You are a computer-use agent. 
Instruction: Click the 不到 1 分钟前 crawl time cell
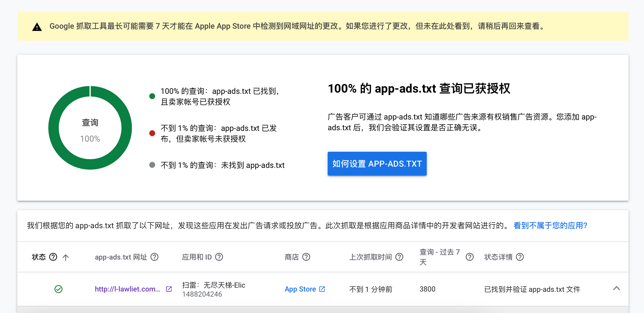[371, 289]
